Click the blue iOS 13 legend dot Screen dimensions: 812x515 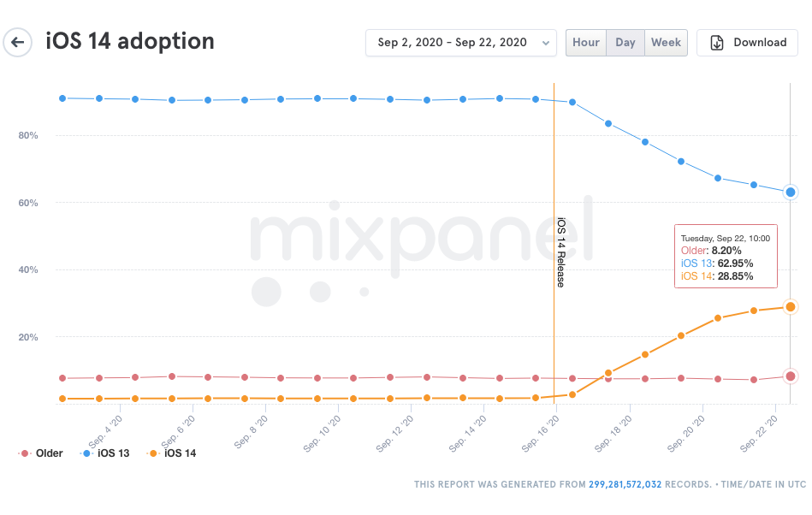tap(86, 453)
